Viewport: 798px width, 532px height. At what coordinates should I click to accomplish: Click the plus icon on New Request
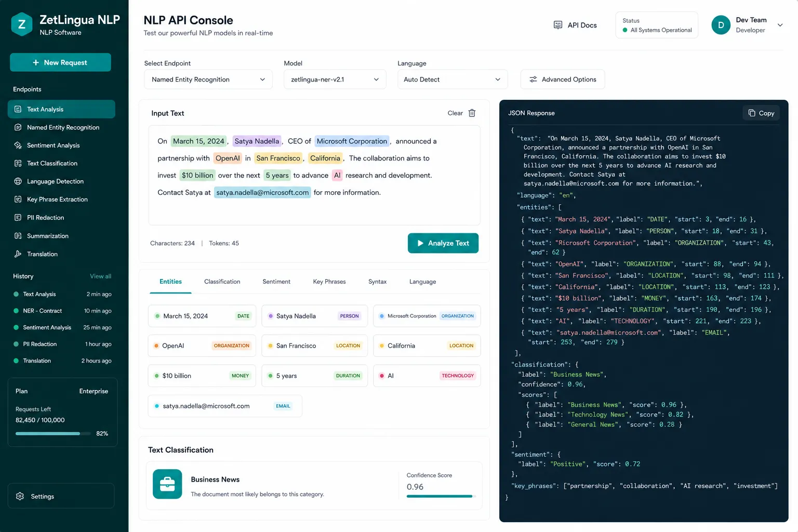point(36,62)
